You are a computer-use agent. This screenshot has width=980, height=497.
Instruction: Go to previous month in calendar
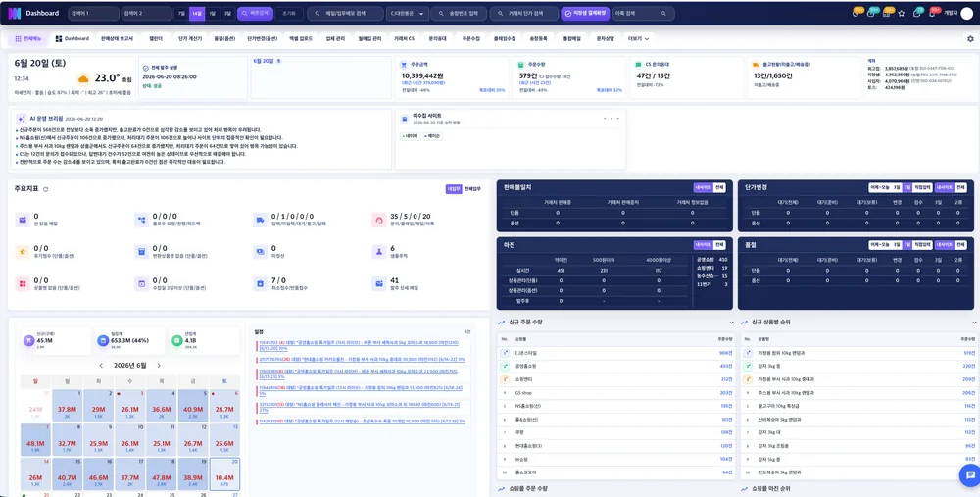click(101, 365)
